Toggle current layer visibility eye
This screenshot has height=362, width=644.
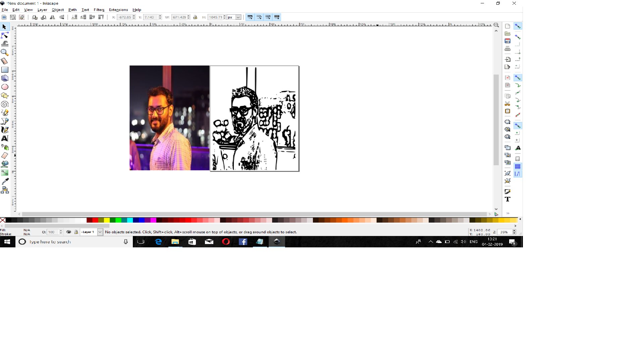pyautogui.click(x=69, y=232)
